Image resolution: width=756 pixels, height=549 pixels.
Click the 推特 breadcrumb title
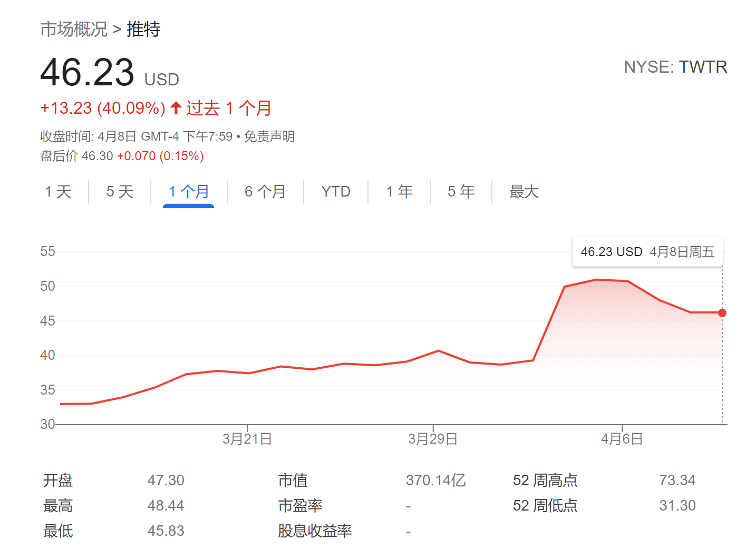click(143, 29)
